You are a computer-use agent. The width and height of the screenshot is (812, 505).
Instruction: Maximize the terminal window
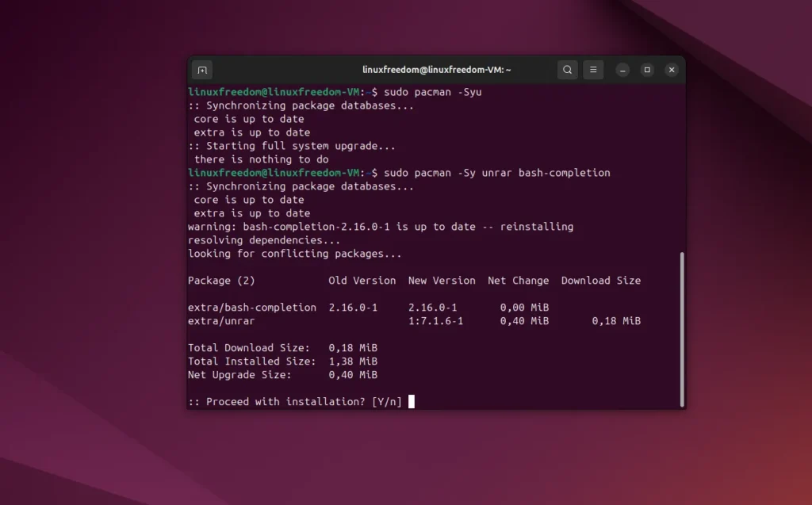(646, 70)
